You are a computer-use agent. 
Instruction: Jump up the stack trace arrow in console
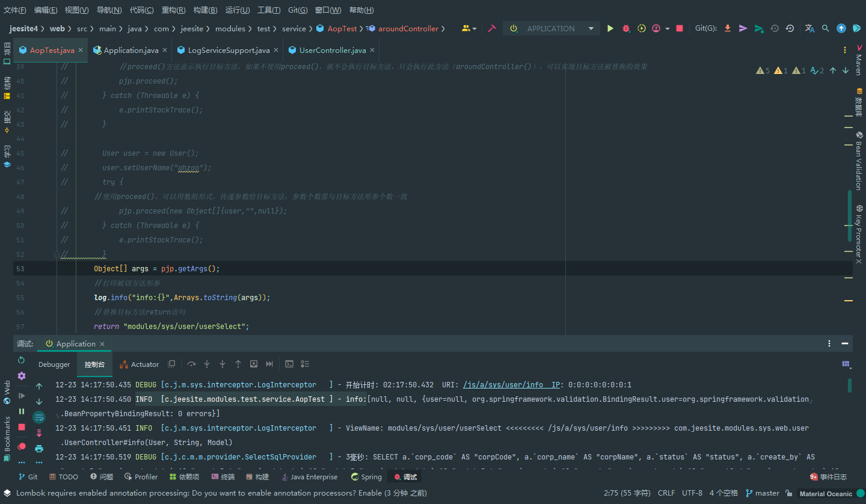39,386
